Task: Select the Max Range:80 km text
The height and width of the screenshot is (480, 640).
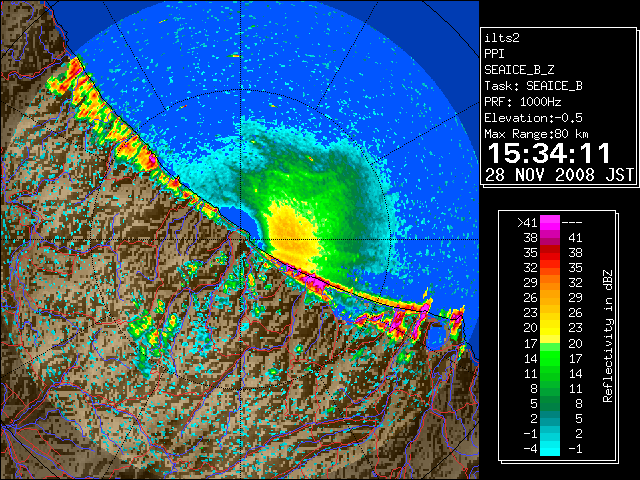Action: coord(536,134)
